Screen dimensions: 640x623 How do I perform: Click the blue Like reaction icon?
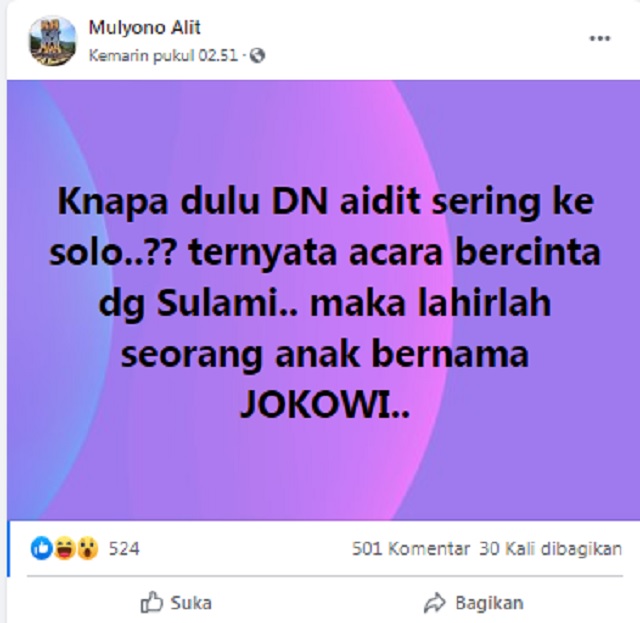[x=42, y=548]
